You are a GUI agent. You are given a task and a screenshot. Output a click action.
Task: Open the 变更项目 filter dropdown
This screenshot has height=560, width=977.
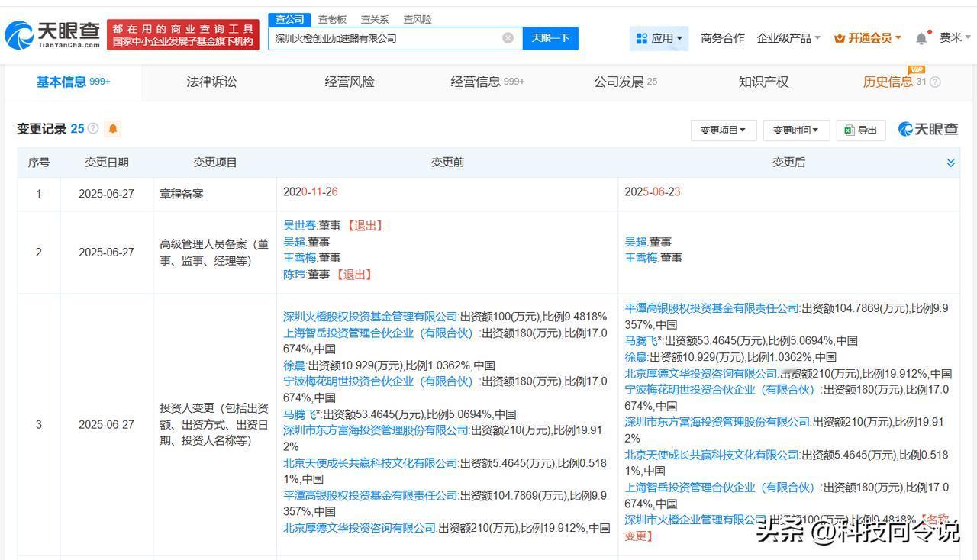pos(723,130)
